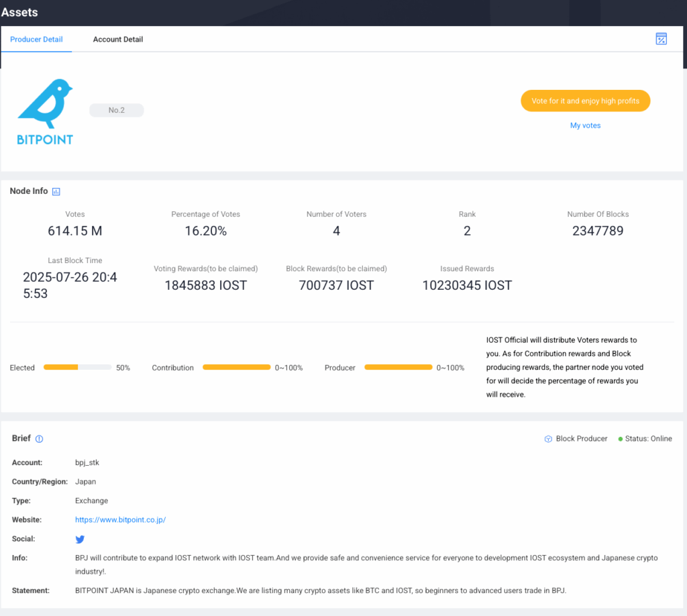Switch to the Producer Detail tab

coord(36,40)
